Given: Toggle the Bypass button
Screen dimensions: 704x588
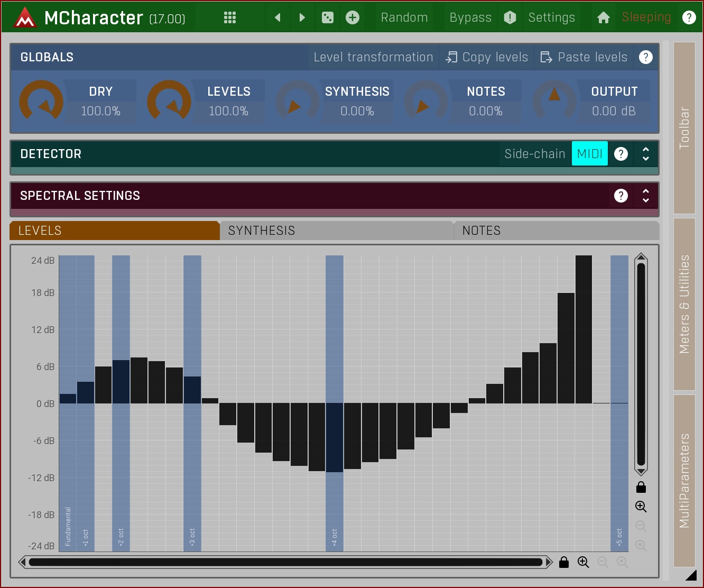Looking at the screenshot, I should 470,17.
